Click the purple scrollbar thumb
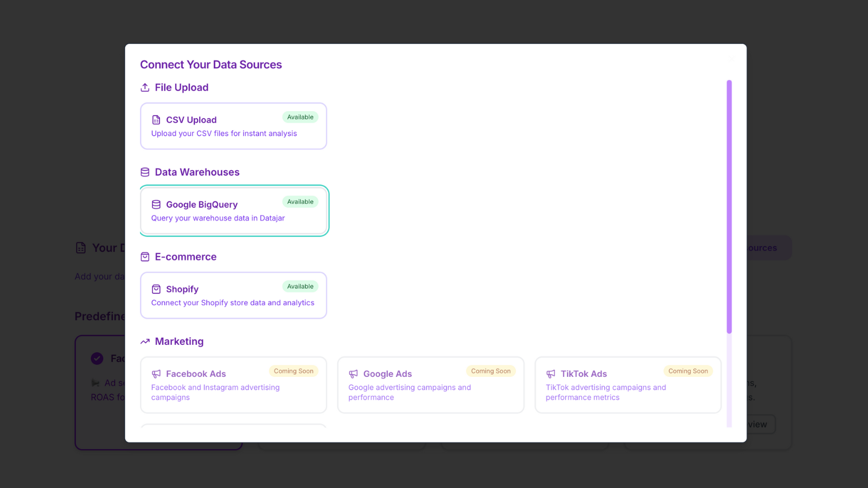This screenshot has width=868, height=488. [729, 206]
